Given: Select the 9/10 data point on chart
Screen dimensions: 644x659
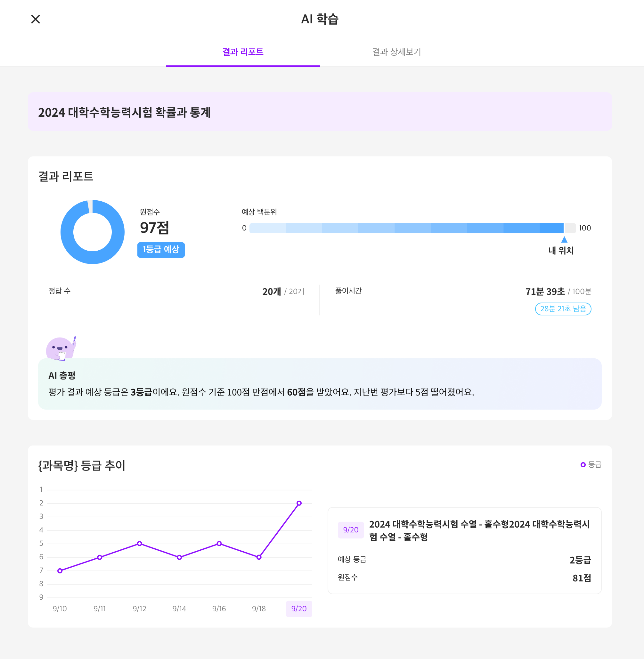Looking at the screenshot, I should click(60, 571).
